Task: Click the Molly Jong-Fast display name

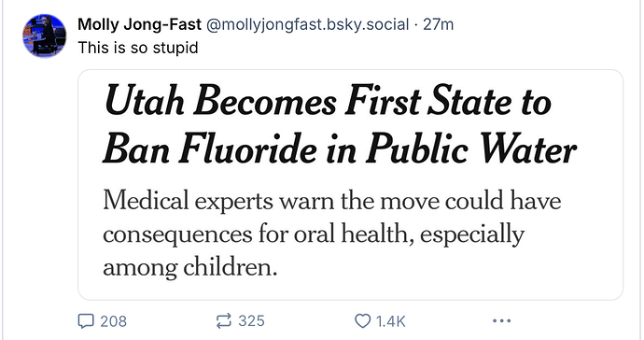Action: point(140,24)
